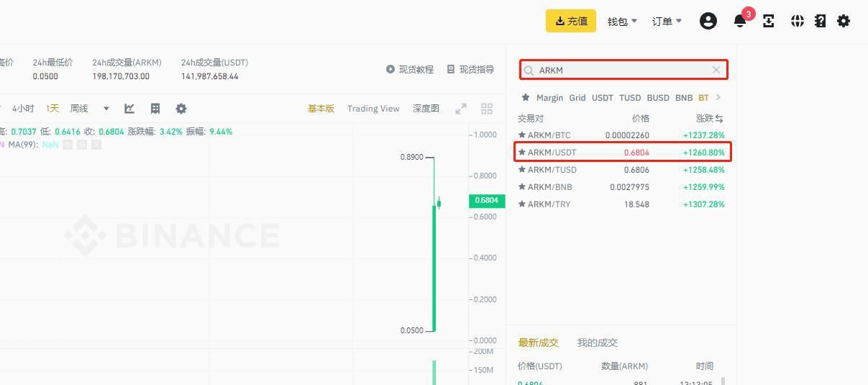Show favorites star filter in pair list
The height and width of the screenshot is (385, 868).
[526, 97]
